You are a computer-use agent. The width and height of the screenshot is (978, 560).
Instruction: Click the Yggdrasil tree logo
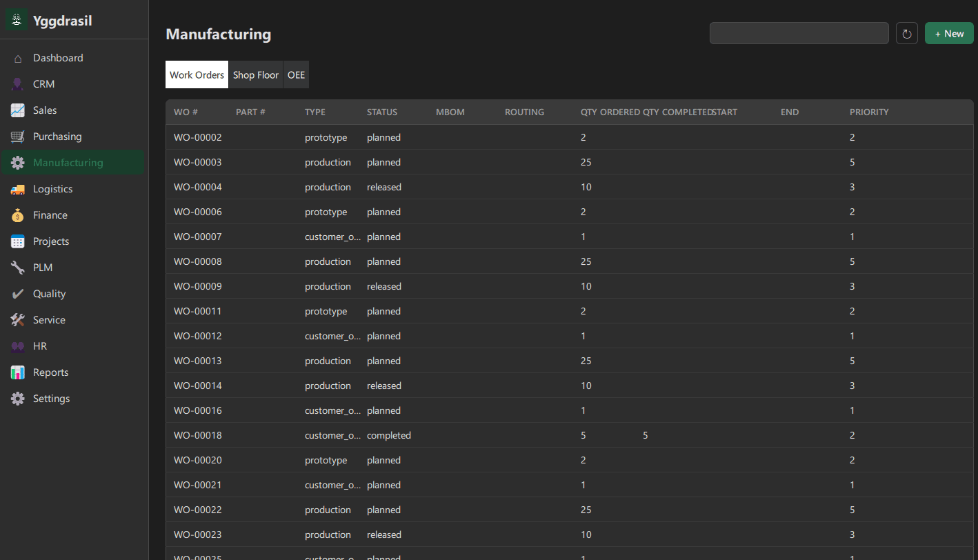[16, 19]
